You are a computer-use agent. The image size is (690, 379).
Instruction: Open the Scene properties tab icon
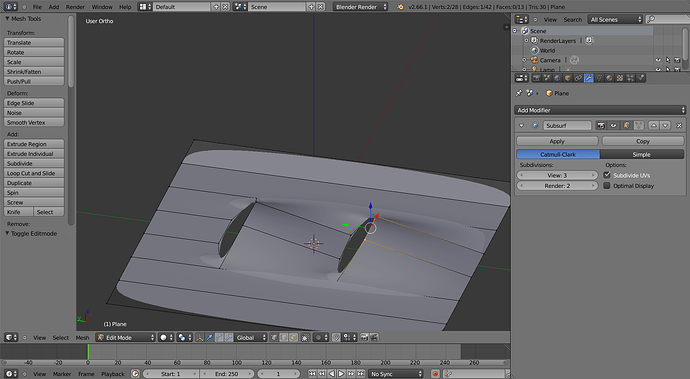[x=547, y=78]
